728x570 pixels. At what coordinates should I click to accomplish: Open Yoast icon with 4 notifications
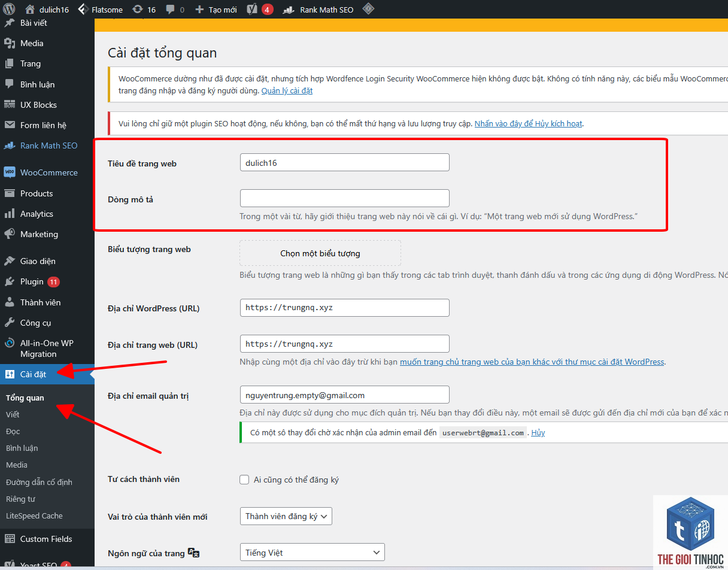coord(252,10)
